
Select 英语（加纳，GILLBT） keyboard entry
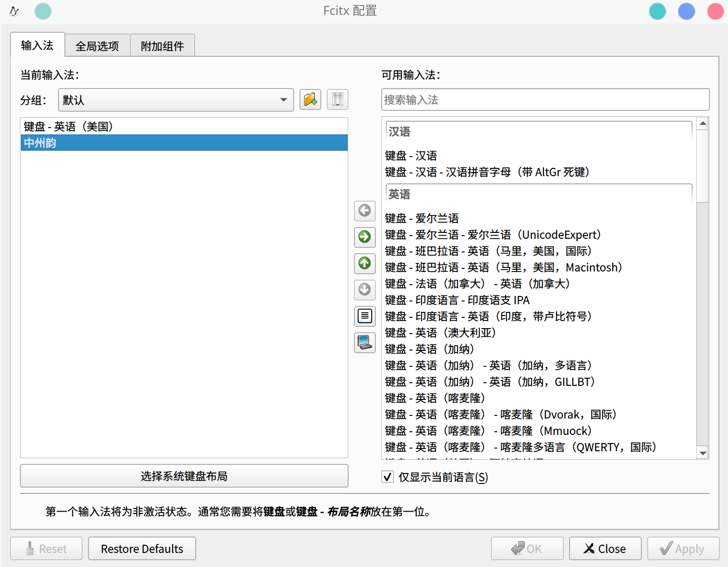click(x=539, y=382)
